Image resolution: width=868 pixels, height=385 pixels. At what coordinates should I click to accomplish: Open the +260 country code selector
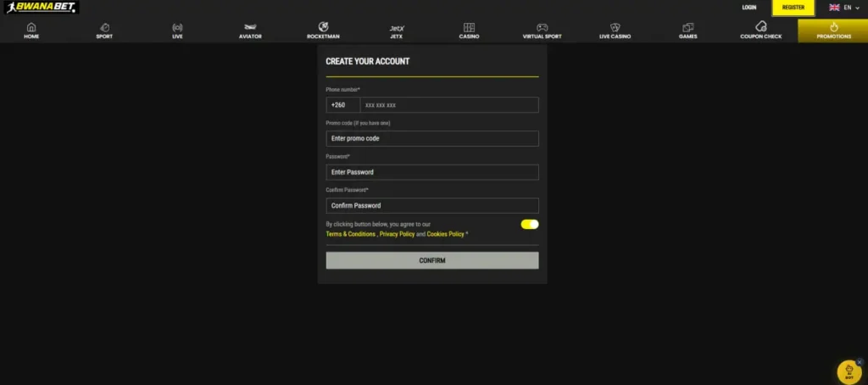pyautogui.click(x=342, y=104)
